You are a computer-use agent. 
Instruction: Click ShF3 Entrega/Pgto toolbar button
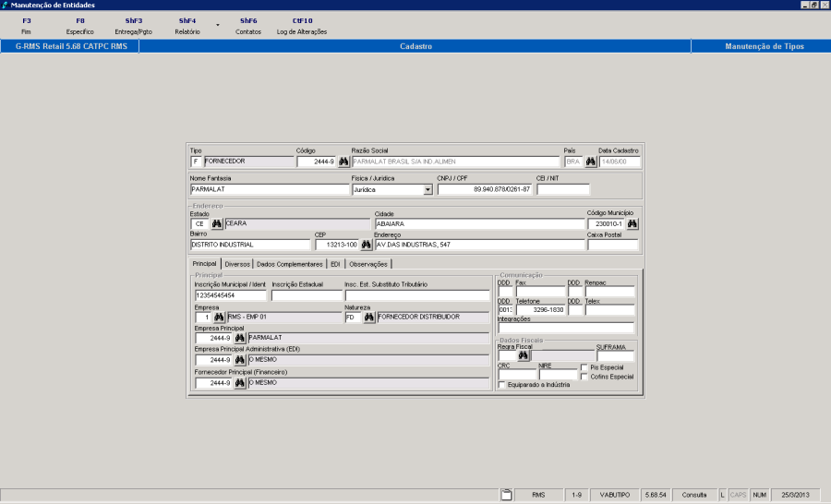(134, 26)
